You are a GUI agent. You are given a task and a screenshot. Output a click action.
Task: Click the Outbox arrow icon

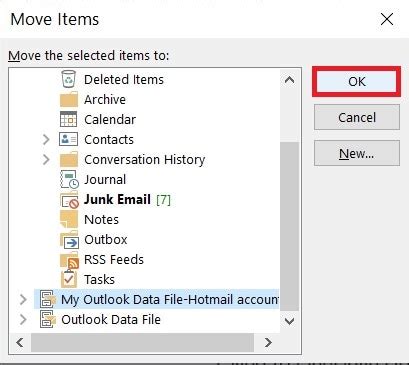[69, 240]
